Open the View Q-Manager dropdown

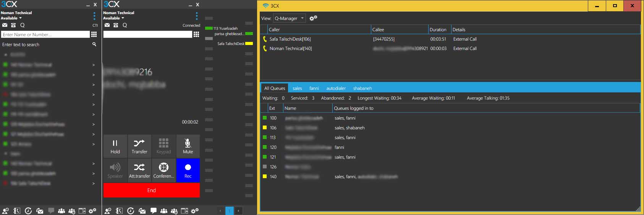[x=290, y=18]
